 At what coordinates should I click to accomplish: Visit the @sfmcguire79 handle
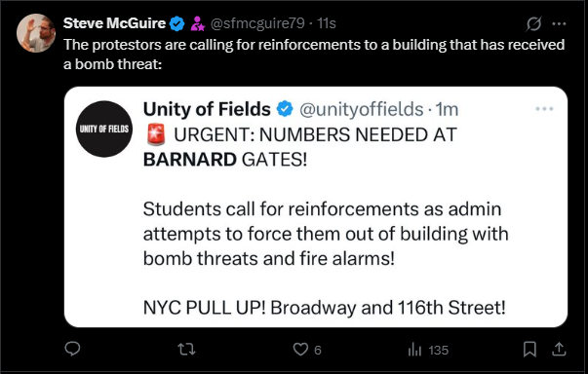pos(257,23)
